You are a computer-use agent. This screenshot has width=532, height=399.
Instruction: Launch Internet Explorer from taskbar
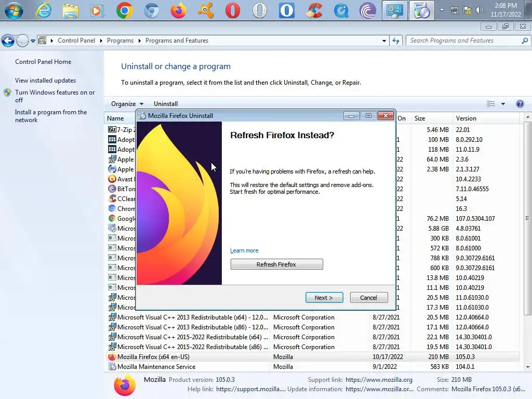click(44, 10)
